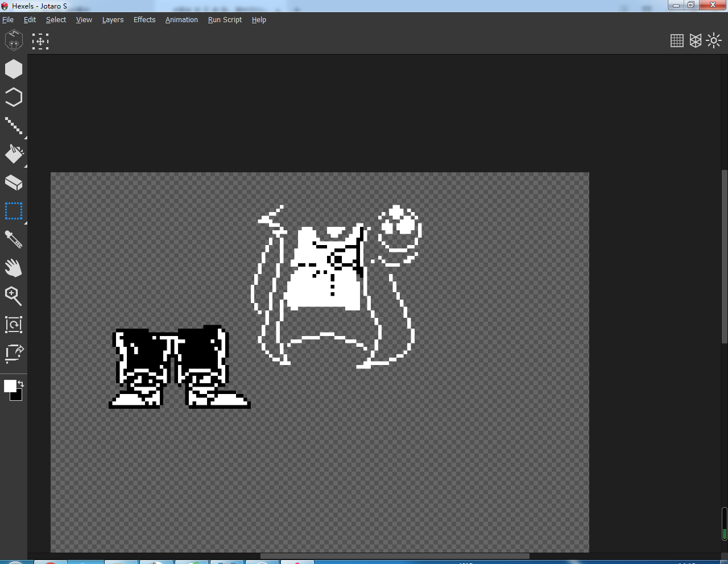Swap foreground and background colors
The width and height of the screenshot is (728, 564).
(21, 384)
